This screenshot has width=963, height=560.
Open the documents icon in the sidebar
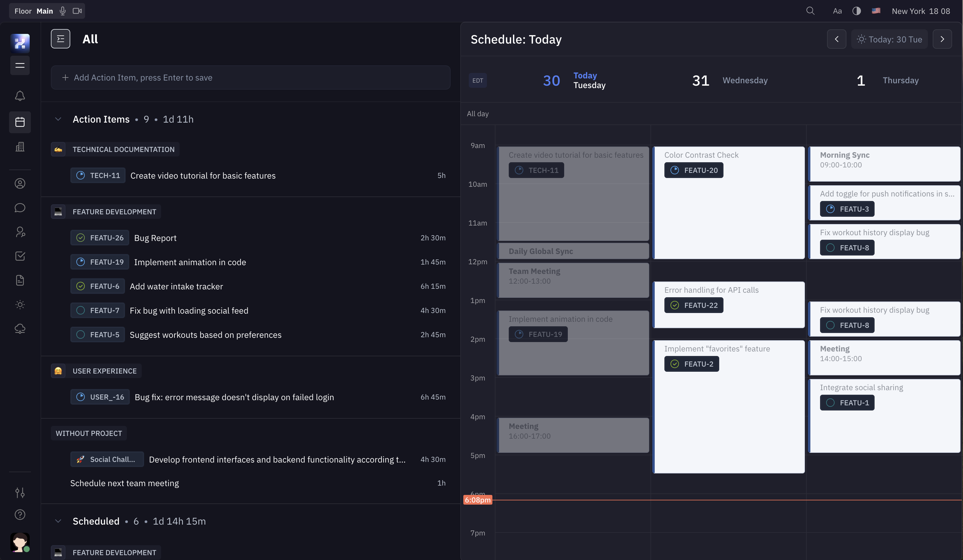coord(20,280)
